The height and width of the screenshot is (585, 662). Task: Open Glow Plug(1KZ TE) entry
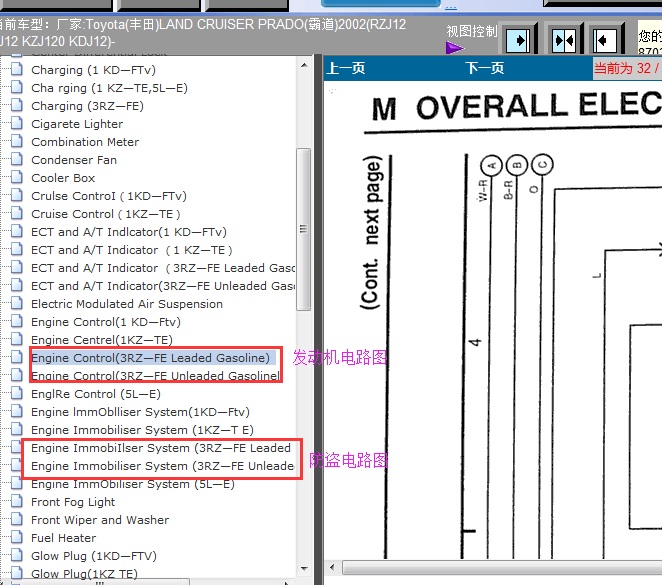pyautogui.click(x=84, y=574)
